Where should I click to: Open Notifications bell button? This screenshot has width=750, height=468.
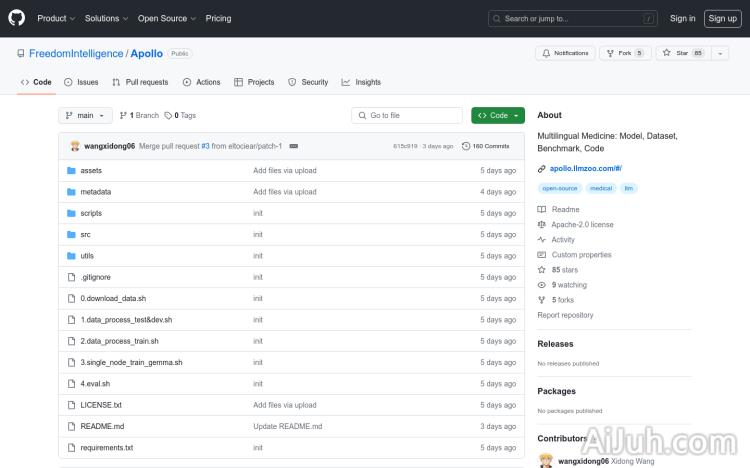565,53
